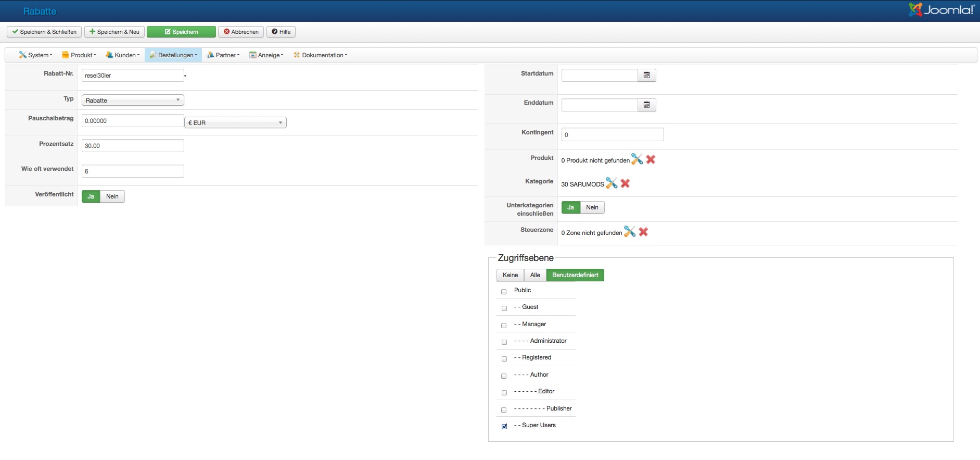Set Unterkategorien einschließen to Nein

(592, 207)
